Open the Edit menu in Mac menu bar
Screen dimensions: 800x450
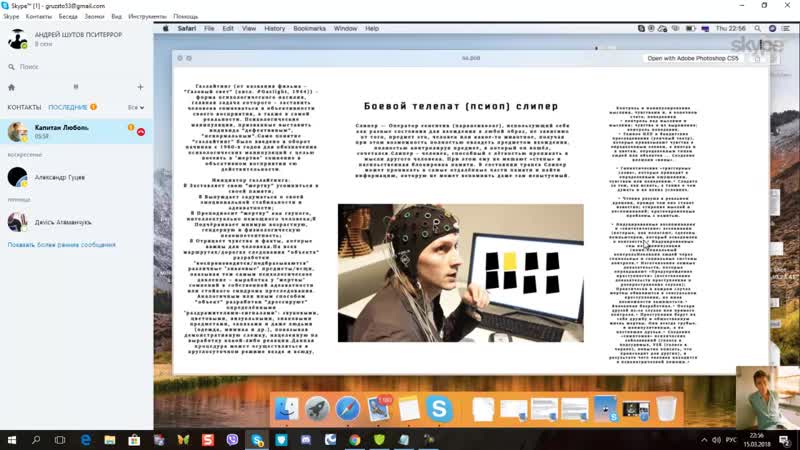(x=228, y=29)
